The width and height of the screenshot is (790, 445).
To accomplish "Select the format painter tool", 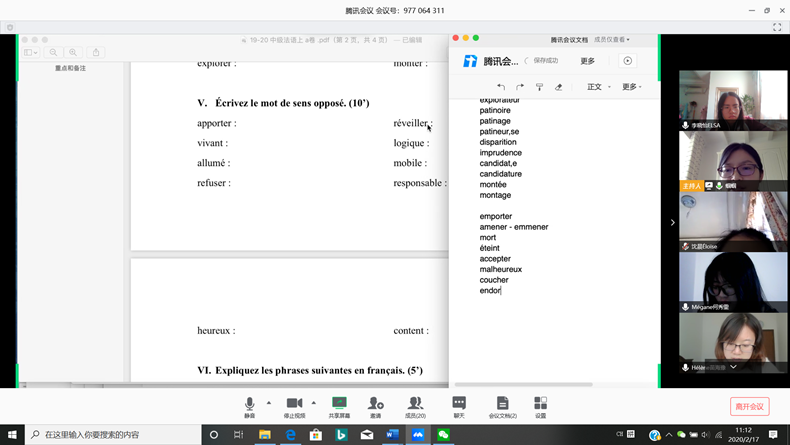I will click(539, 87).
